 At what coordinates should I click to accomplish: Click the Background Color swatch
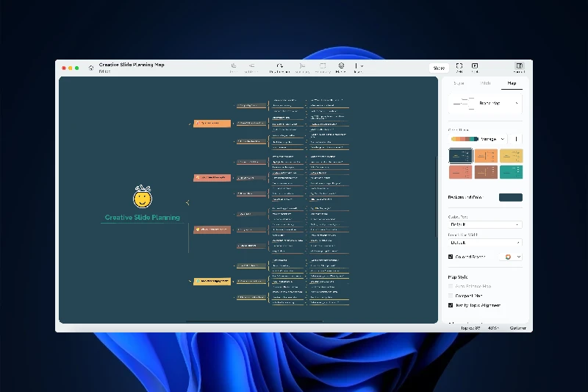(510, 197)
